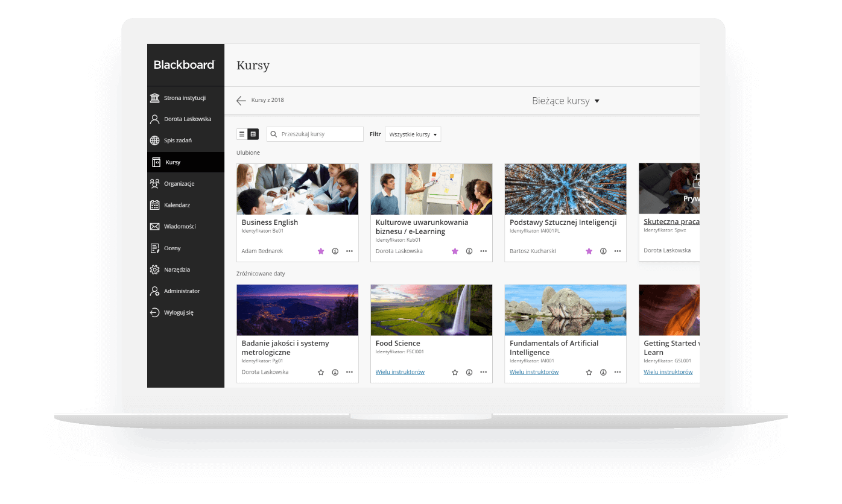
Task: Open Fundamentals of AI rocks thumbnail
Action: point(565,310)
